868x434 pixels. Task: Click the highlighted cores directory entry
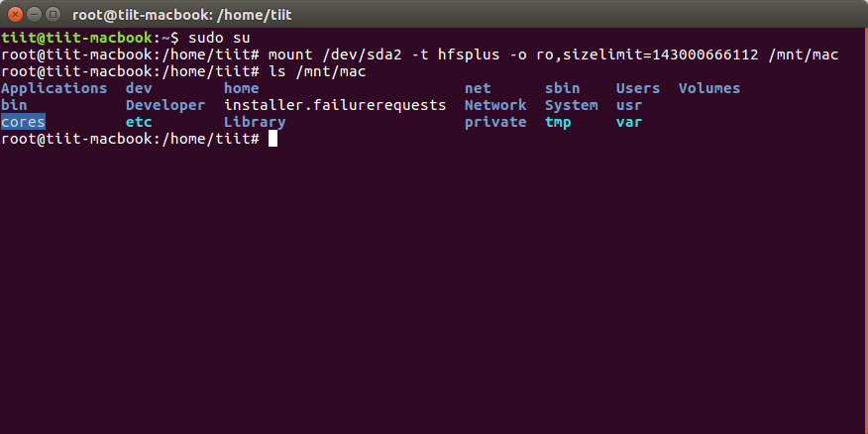point(23,123)
